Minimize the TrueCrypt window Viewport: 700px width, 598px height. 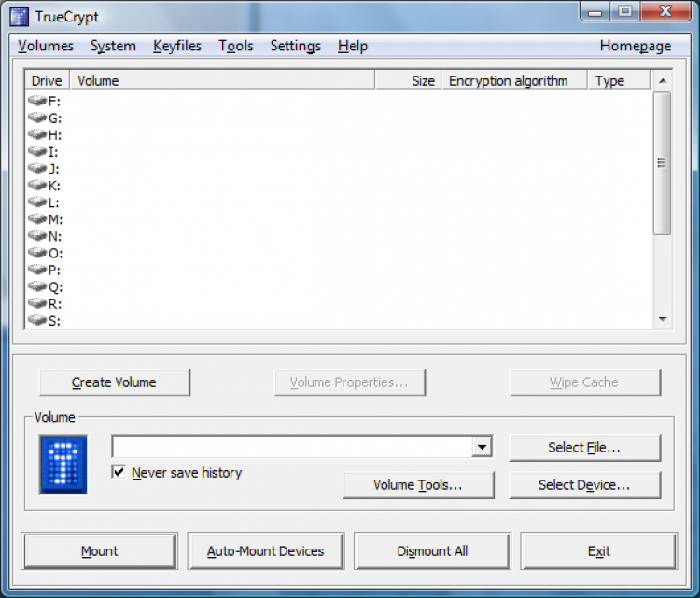tap(595, 11)
